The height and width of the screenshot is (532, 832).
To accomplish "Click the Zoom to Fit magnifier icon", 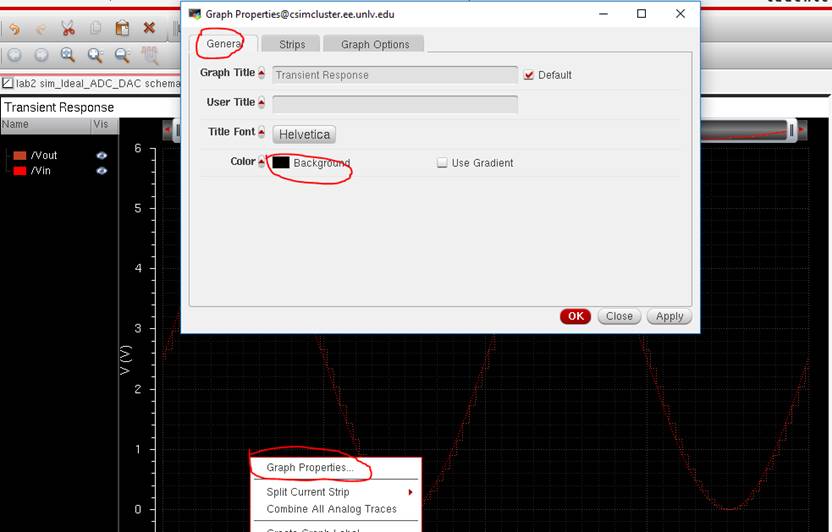I will (x=68, y=55).
